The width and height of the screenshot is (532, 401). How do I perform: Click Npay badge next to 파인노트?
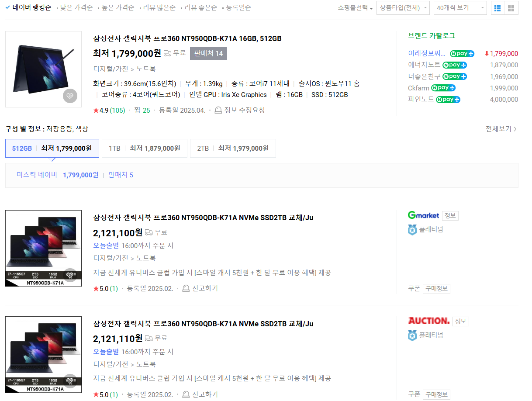pyautogui.click(x=448, y=99)
